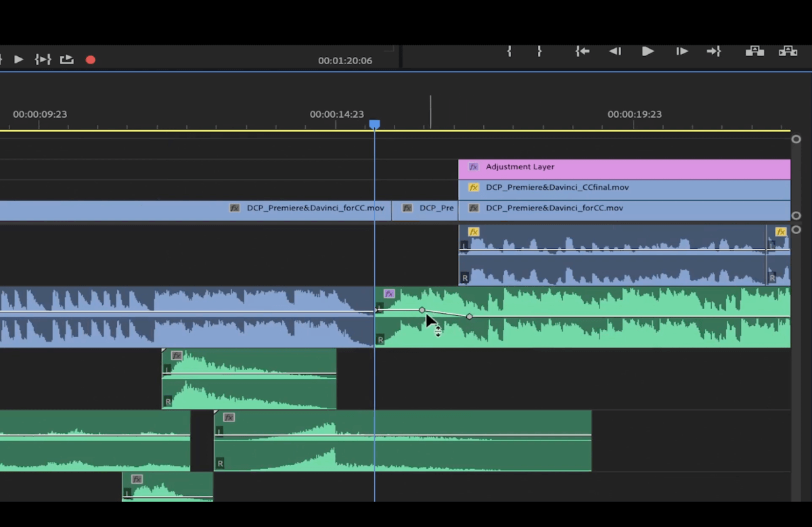Click the bottom zoom handle of the video track scrollbar

coord(796,216)
